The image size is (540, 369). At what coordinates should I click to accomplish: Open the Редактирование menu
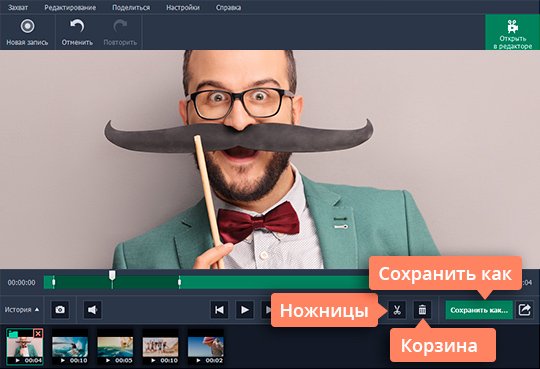point(70,8)
